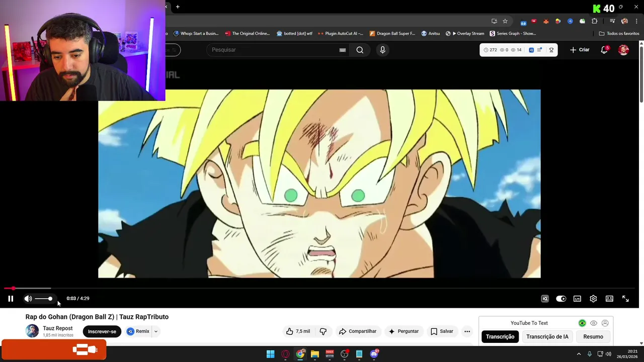This screenshot has height=362, width=644.
Task: Select the Transcrição tab
Action: click(500, 337)
